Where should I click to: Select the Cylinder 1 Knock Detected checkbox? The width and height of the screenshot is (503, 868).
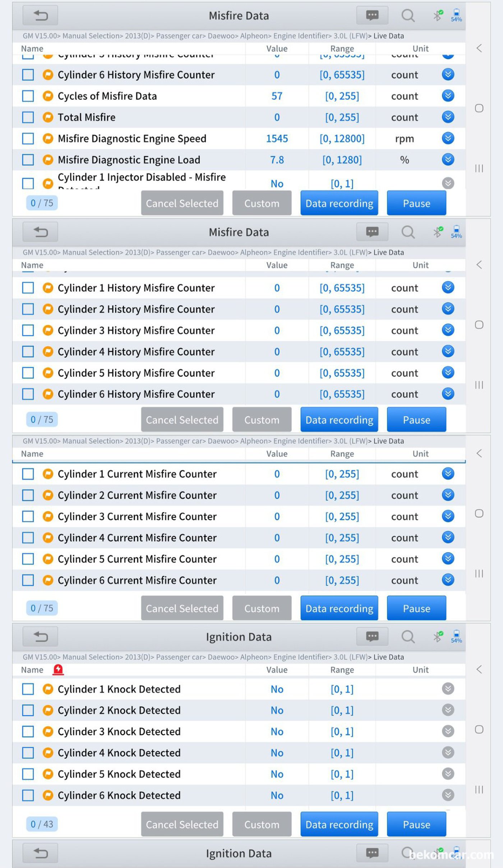pyautogui.click(x=28, y=689)
